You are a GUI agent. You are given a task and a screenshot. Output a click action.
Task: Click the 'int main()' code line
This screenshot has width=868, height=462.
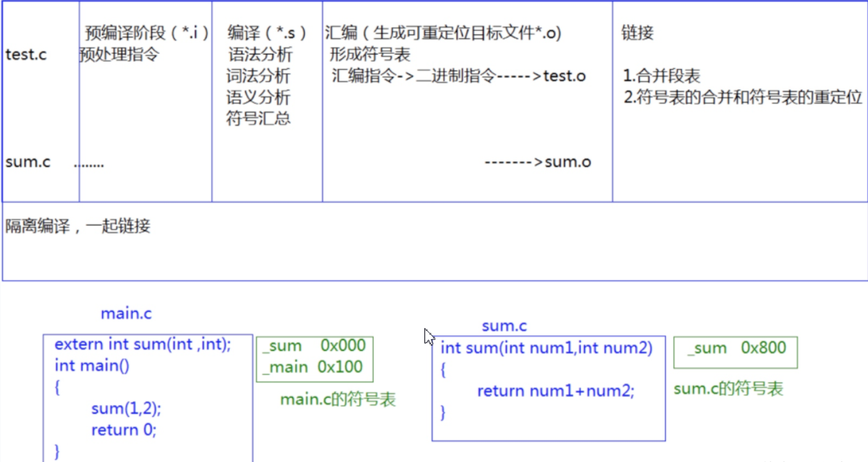point(92,366)
